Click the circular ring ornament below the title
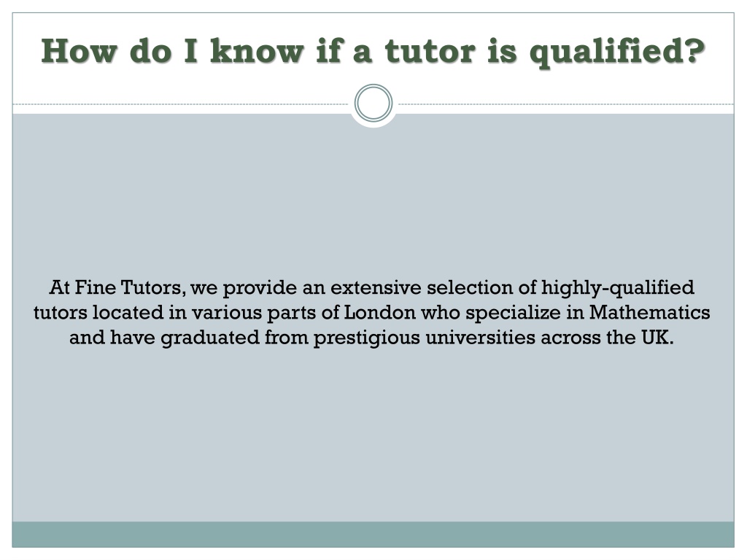 [373, 103]
